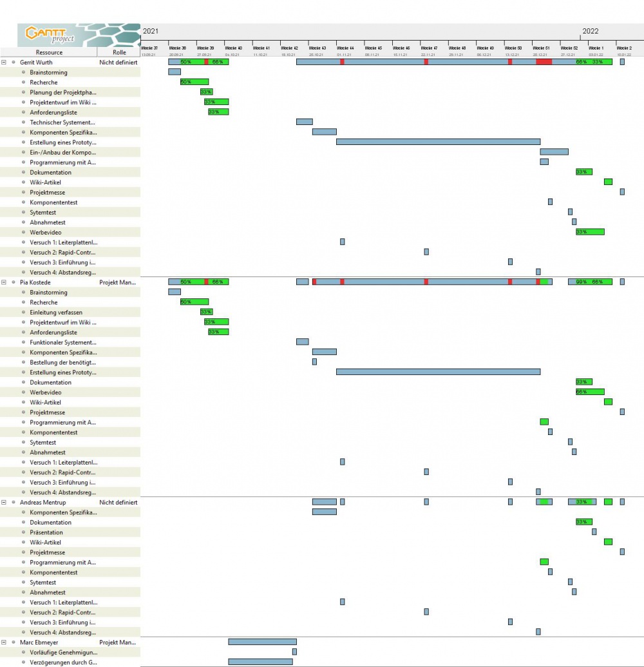Screen dimensions: 644x667
Task: Click the bullet icon beside Technischer Systement...
Action: coord(23,122)
